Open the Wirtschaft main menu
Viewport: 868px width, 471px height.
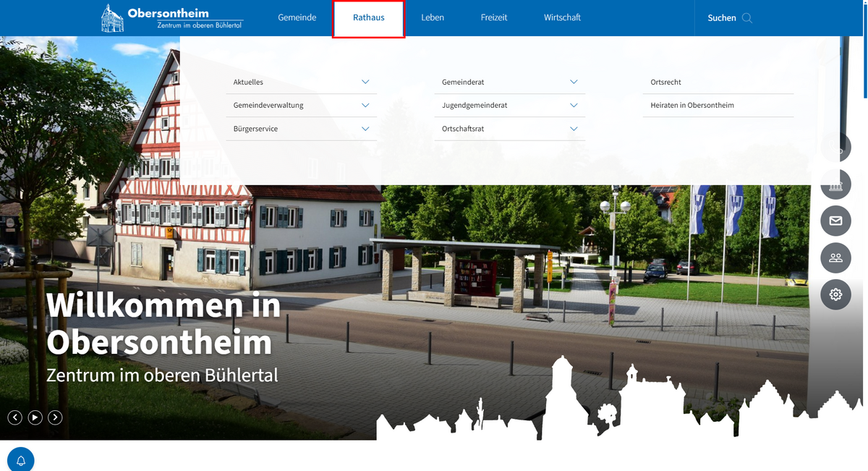coord(562,18)
